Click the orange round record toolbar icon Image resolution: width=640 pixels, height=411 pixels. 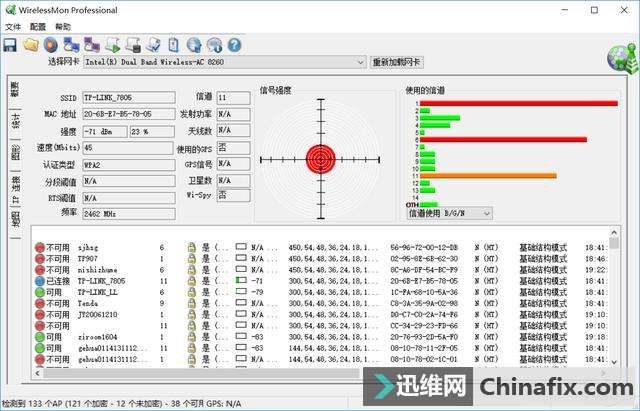50,44
